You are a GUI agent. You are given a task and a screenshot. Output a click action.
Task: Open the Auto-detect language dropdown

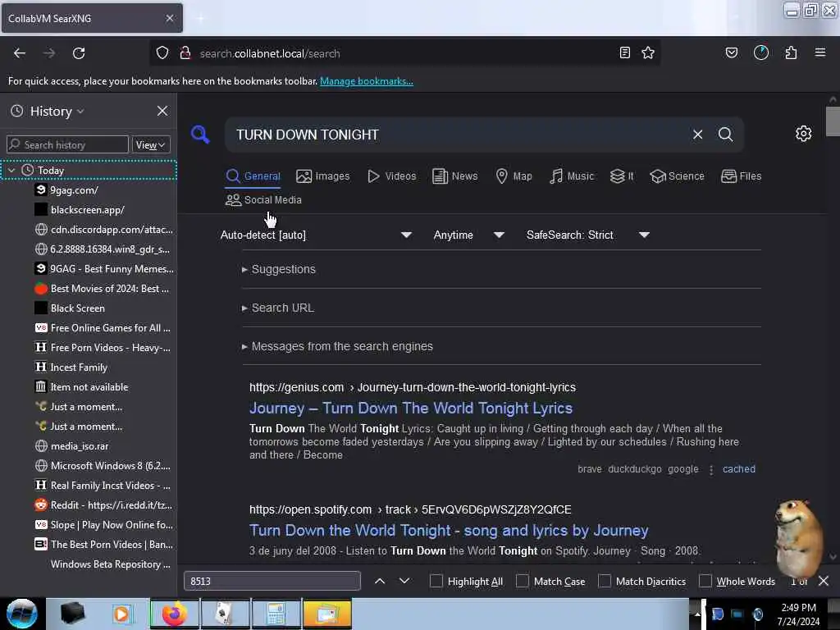(x=316, y=235)
